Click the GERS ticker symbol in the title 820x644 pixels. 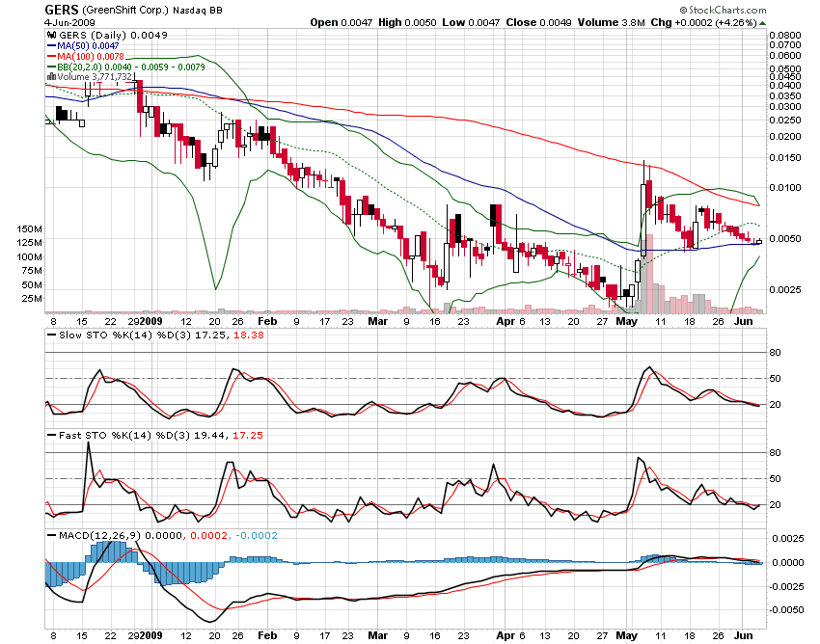(x=61, y=10)
